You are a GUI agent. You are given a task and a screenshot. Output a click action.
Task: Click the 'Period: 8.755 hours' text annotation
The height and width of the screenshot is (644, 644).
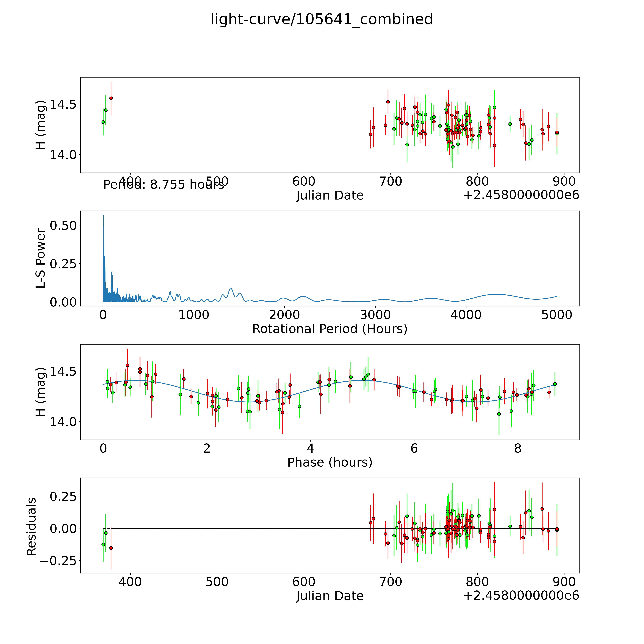pos(163,184)
